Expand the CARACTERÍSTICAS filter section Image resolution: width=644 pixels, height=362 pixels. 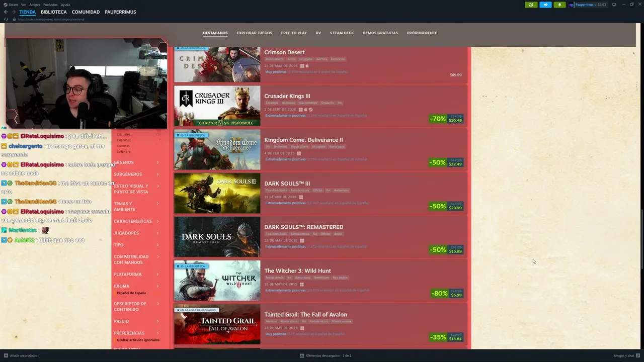pos(136,221)
